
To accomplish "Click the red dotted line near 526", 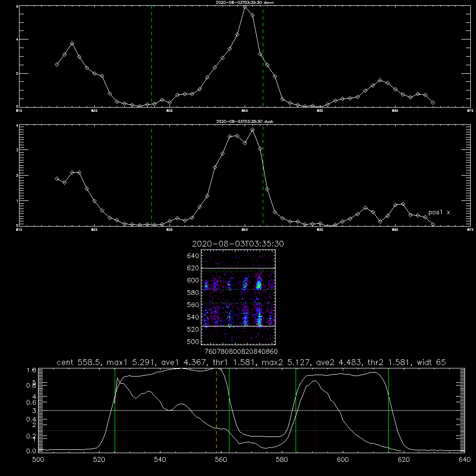I will pos(117,410).
